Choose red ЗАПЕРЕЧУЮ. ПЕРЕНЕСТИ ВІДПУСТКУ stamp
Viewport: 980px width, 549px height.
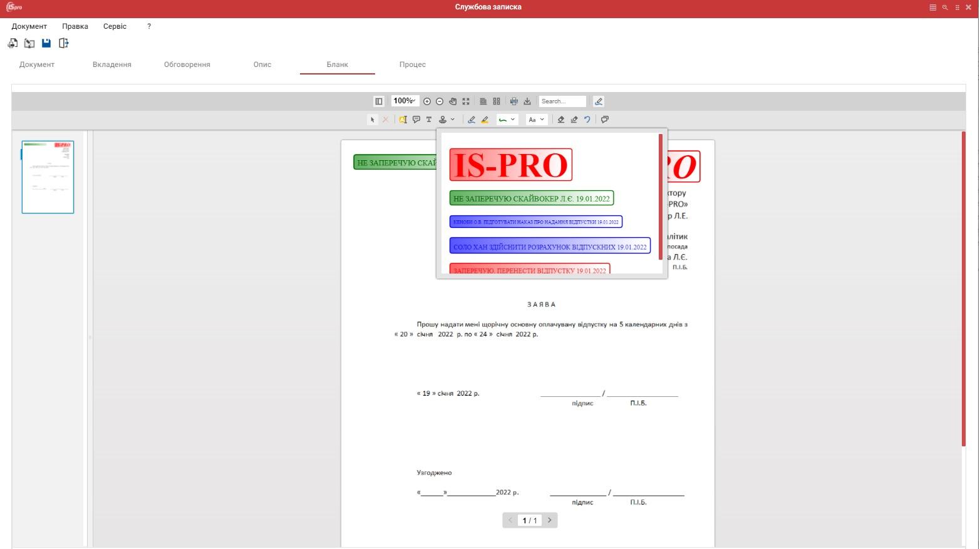[x=530, y=269]
